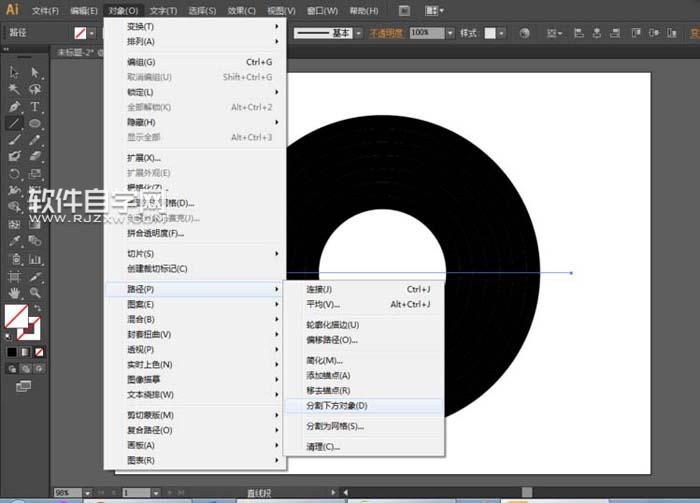Open the artboard number dropdown
Viewport: 700px width, 503px height.
pos(155,493)
